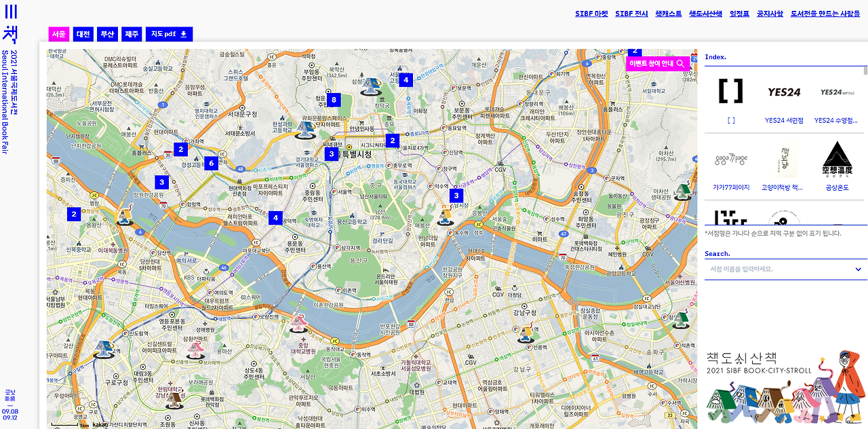Select green character marker near 잠실

(x=682, y=318)
